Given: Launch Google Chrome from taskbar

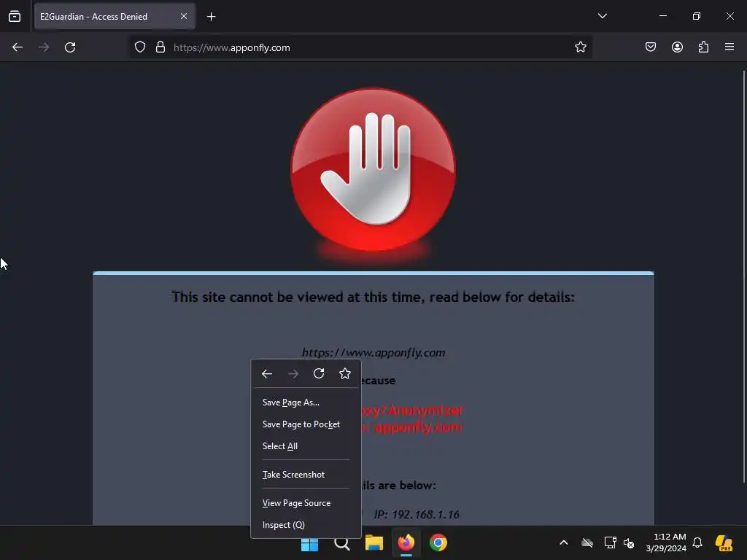Looking at the screenshot, I should click(438, 542).
